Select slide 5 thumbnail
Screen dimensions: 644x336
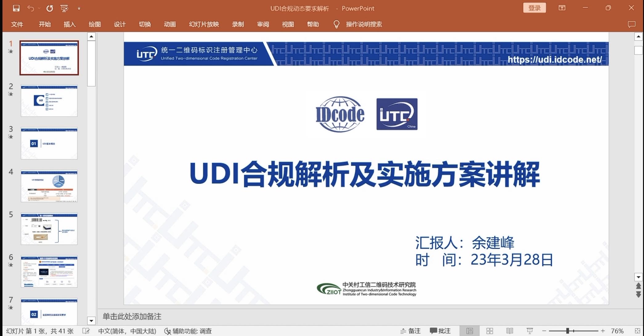pyautogui.click(x=49, y=229)
